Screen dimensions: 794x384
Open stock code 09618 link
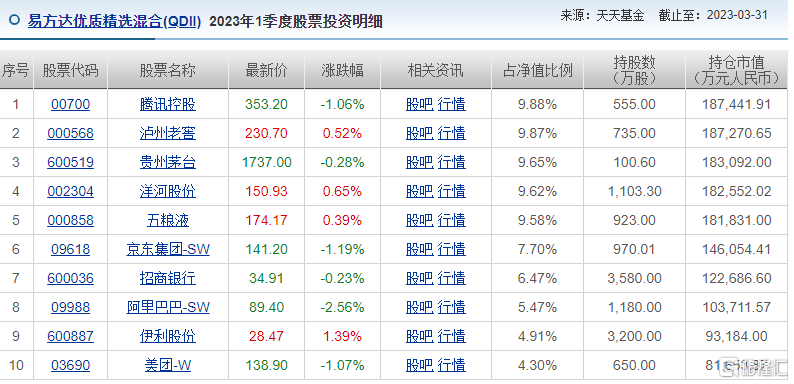point(70,249)
